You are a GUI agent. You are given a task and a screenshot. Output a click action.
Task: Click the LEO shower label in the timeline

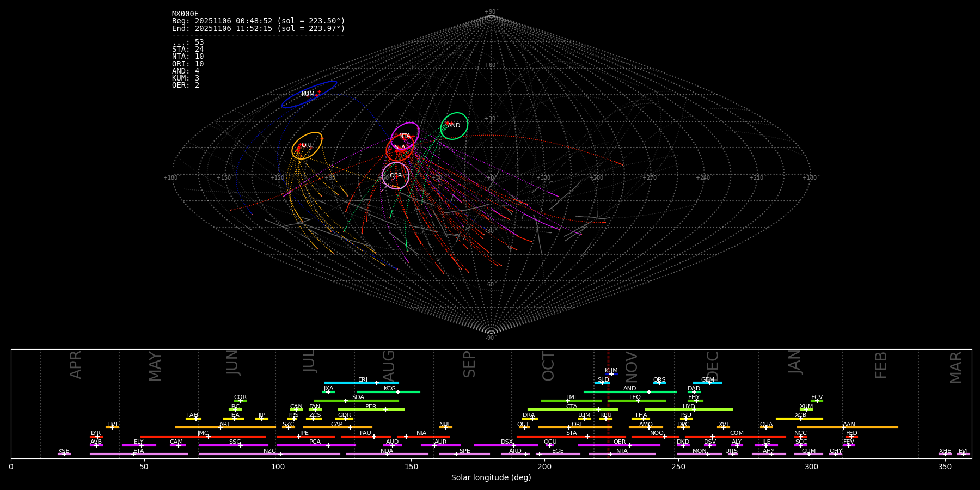(635, 397)
